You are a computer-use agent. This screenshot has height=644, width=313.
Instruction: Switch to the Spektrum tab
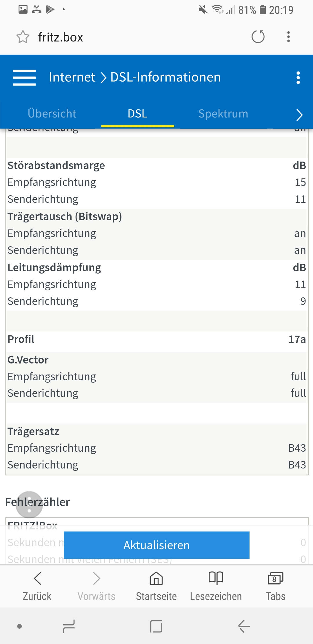coord(223,113)
